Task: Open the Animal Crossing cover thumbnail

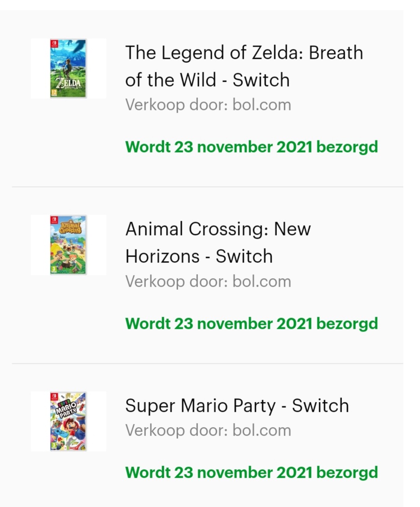Action: [68, 245]
